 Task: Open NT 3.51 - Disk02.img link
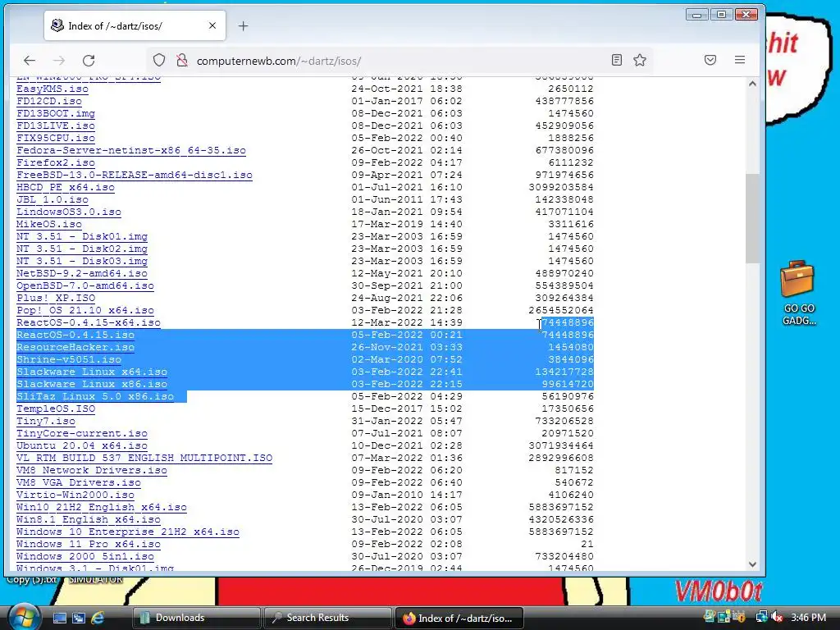[x=82, y=249]
